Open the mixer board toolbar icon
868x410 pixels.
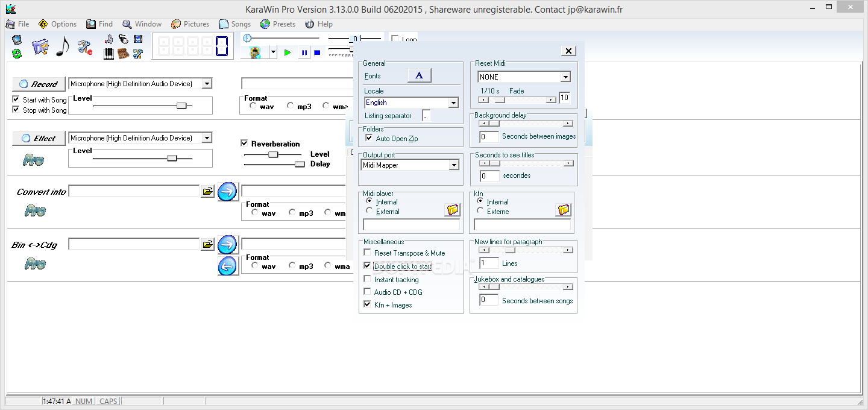pyautogui.click(x=124, y=54)
